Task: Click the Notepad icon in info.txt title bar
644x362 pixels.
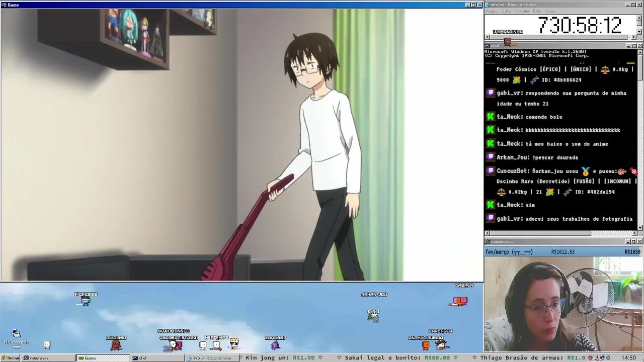Action: [488, 5]
